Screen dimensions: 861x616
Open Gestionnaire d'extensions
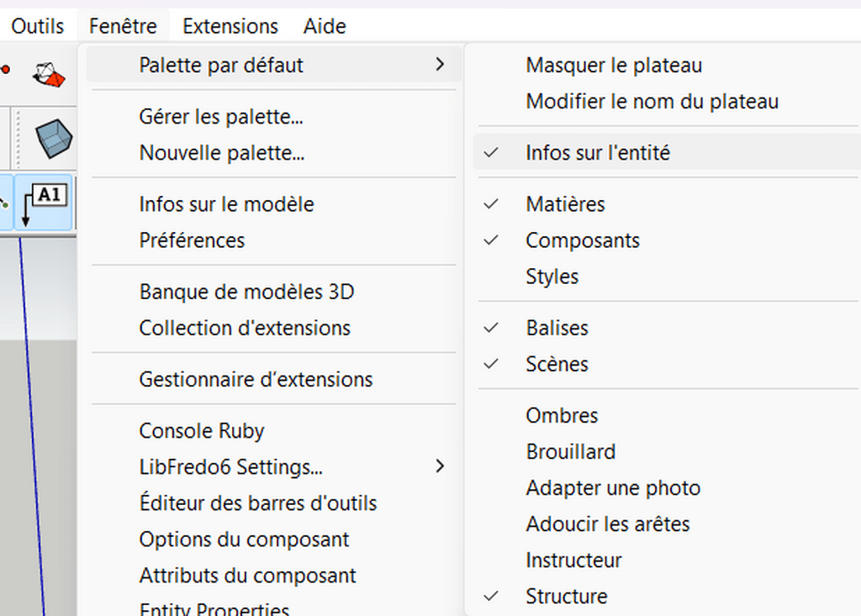pos(256,380)
